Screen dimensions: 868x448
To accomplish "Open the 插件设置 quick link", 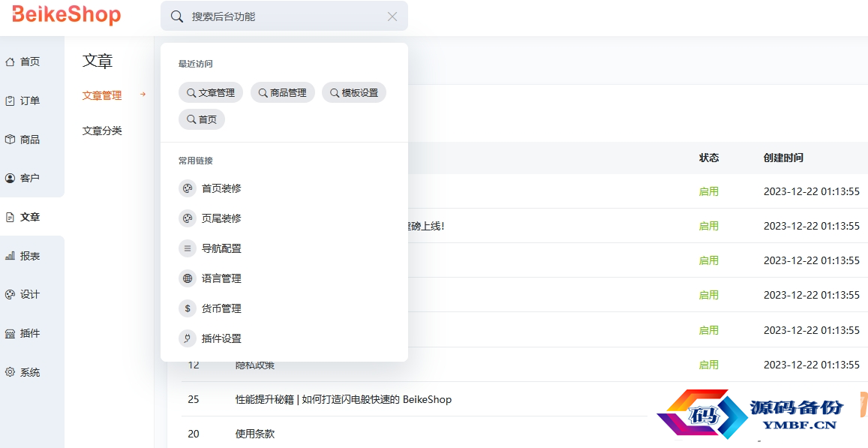I will 221,338.
